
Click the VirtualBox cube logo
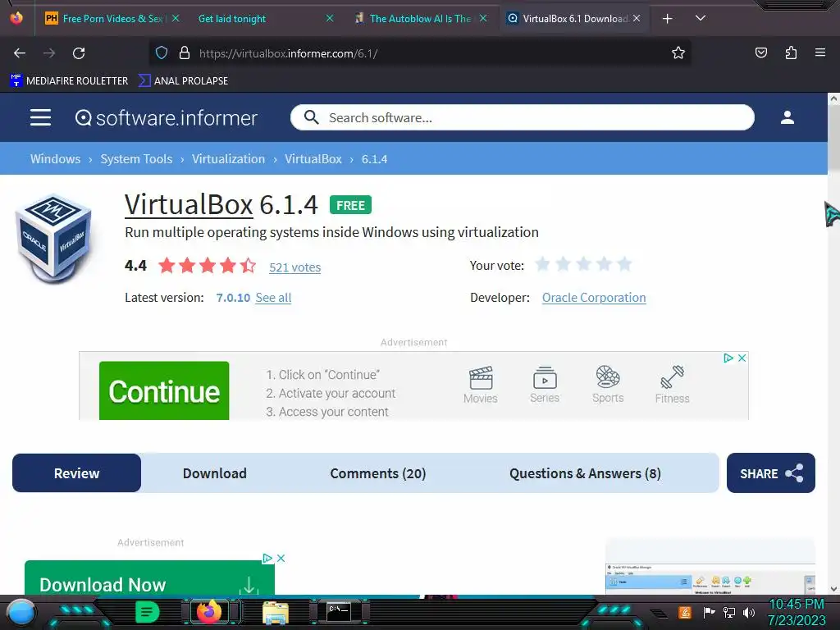(x=53, y=238)
